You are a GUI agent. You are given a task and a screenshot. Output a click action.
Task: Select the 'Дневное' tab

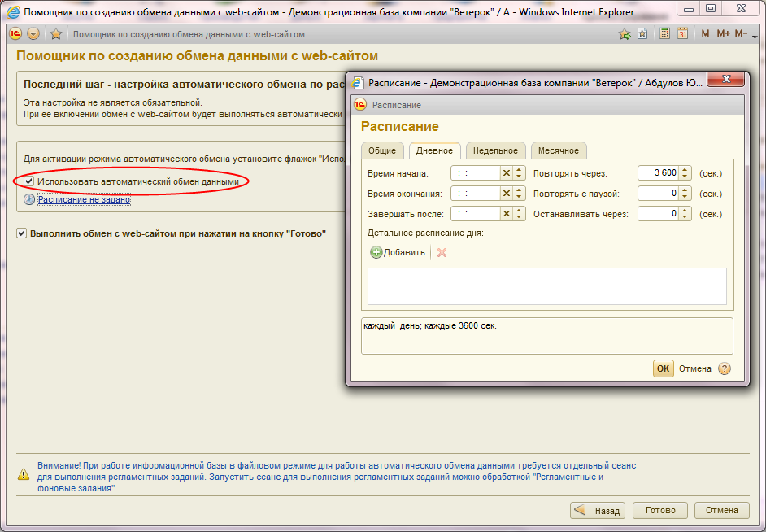click(434, 150)
